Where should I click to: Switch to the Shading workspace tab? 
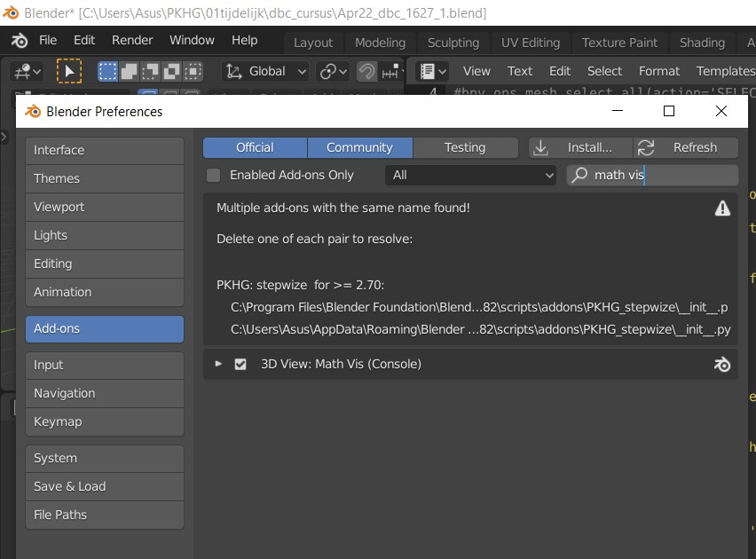coord(702,43)
